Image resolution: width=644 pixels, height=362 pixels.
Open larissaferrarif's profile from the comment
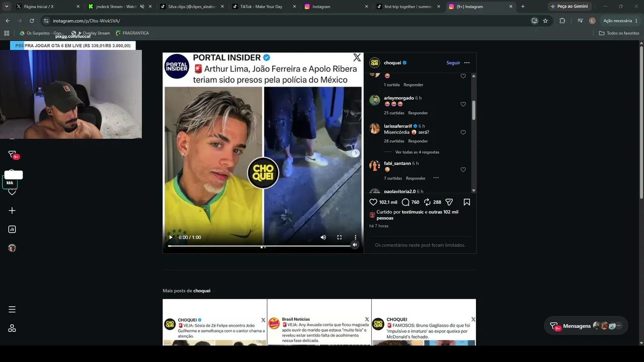click(x=397, y=126)
